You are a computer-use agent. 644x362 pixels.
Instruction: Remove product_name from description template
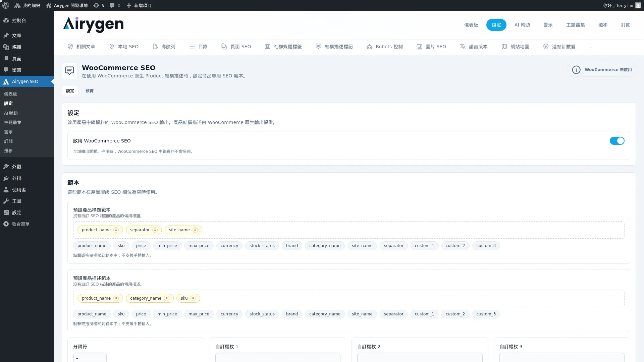[x=116, y=298]
